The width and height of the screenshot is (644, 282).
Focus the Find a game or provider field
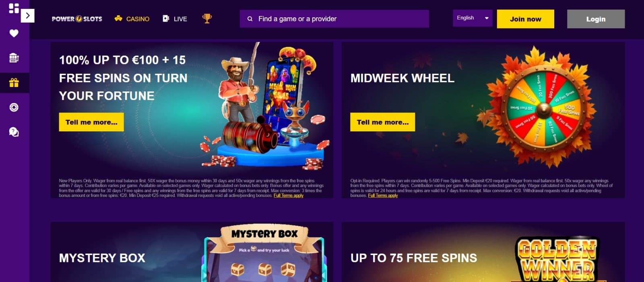[334, 19]
